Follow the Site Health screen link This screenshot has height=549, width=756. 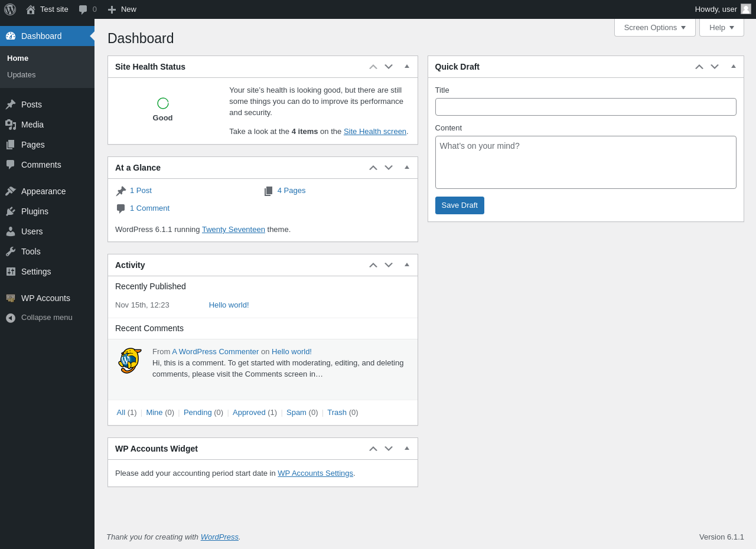click(374, 132)
